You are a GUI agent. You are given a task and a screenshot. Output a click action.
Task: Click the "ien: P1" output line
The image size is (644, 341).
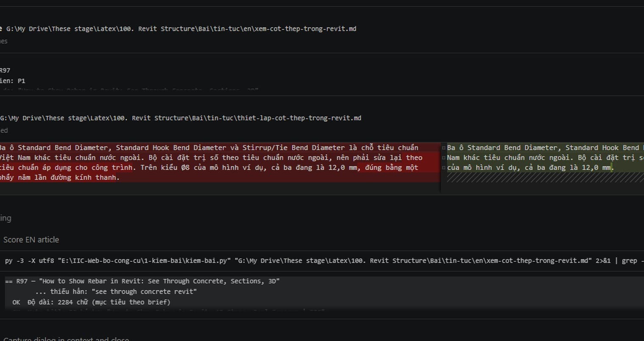[x=13, y=81]
